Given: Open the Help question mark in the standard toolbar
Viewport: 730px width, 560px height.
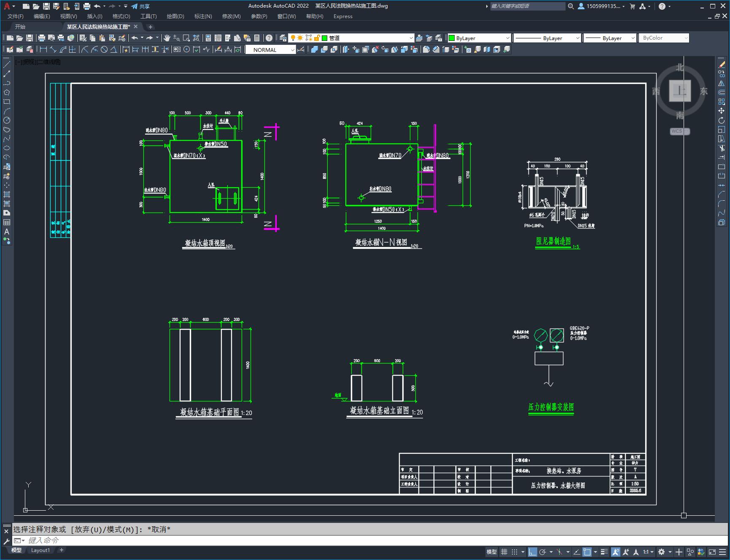Looking at the screenshot, I should [x=269, y=38].
